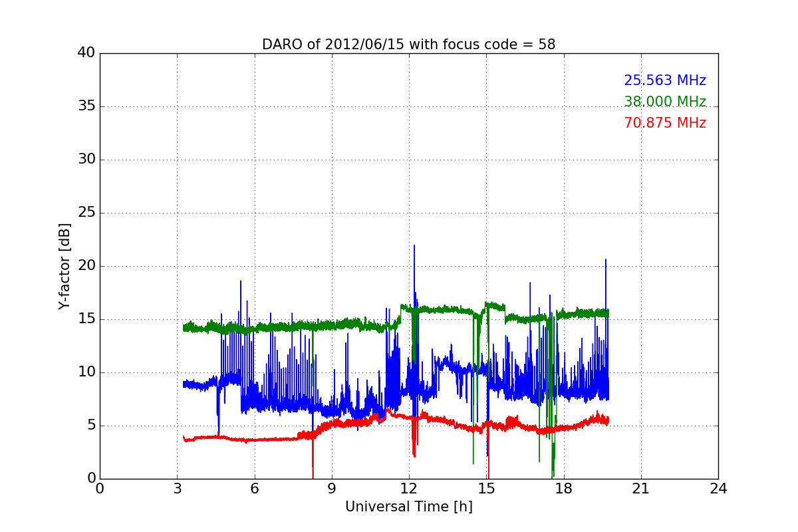Viewport: 798px width, 532px height.
Task: Select the red 70.875 MHz legend label
Action: pyautogui.click(x=665, y=123)
